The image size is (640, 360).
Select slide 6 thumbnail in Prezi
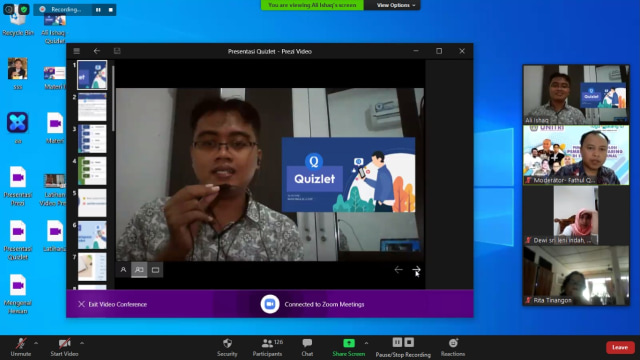coord(92,235)
